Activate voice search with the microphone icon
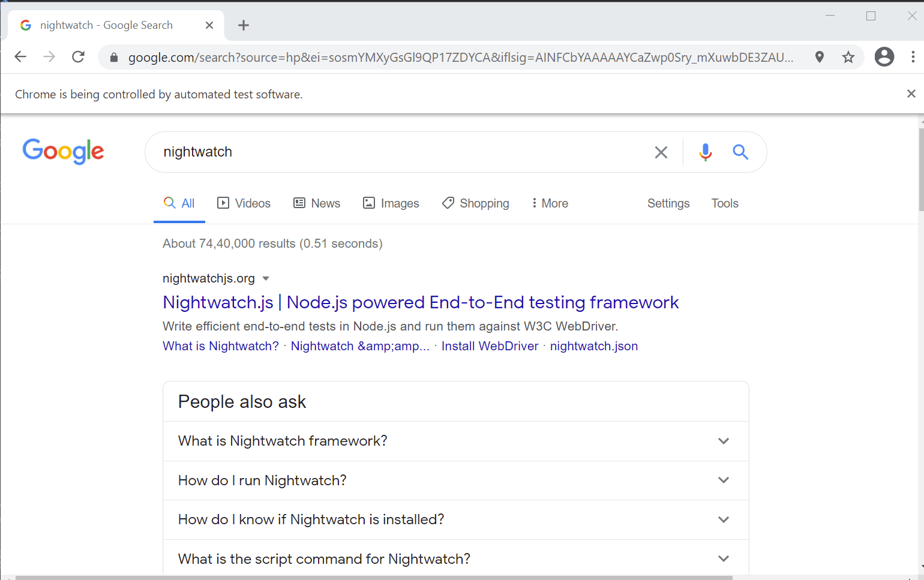 pos(705,152)
